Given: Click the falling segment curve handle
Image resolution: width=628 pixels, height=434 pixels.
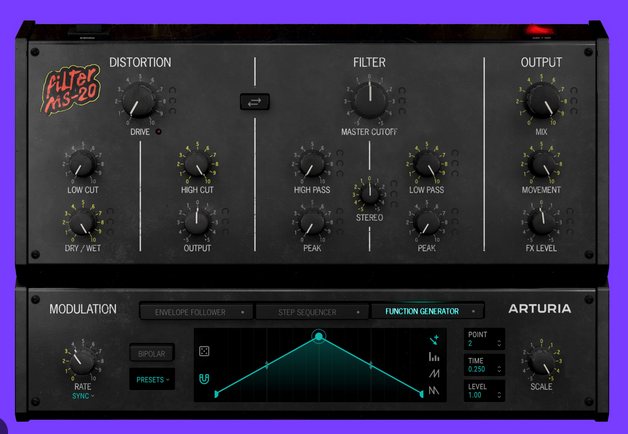Looking at the screenshot, I should click(370, 365).
